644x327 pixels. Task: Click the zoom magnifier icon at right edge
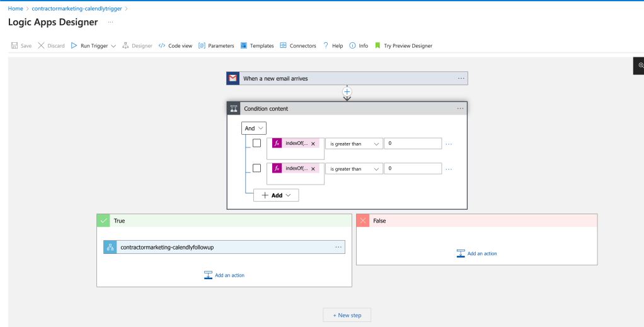641,66
